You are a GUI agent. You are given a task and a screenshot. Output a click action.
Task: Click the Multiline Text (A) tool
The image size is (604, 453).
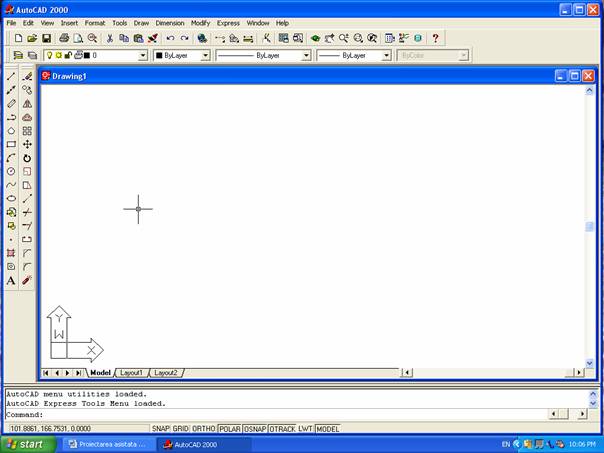coord(11,281)
